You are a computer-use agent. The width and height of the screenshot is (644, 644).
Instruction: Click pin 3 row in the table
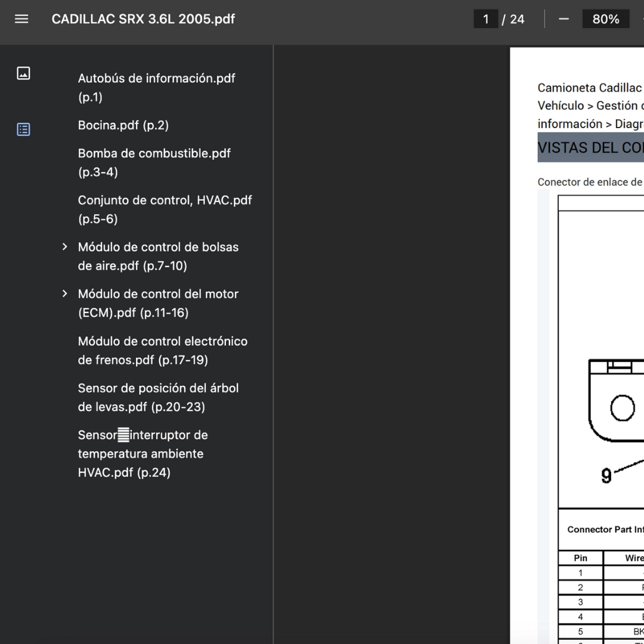(x=601, y=602)
